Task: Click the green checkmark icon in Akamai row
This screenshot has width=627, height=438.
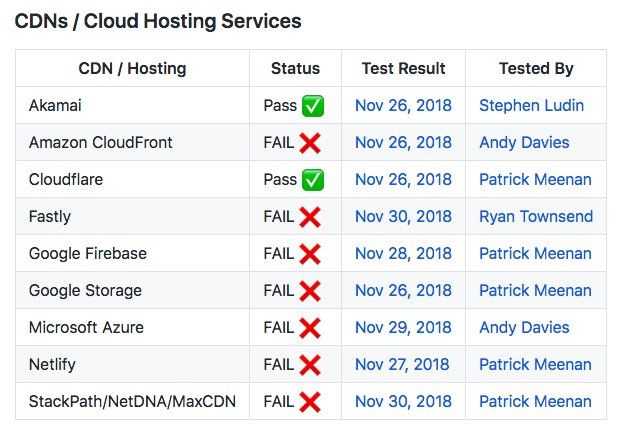Action: click(x=313, y=106)
